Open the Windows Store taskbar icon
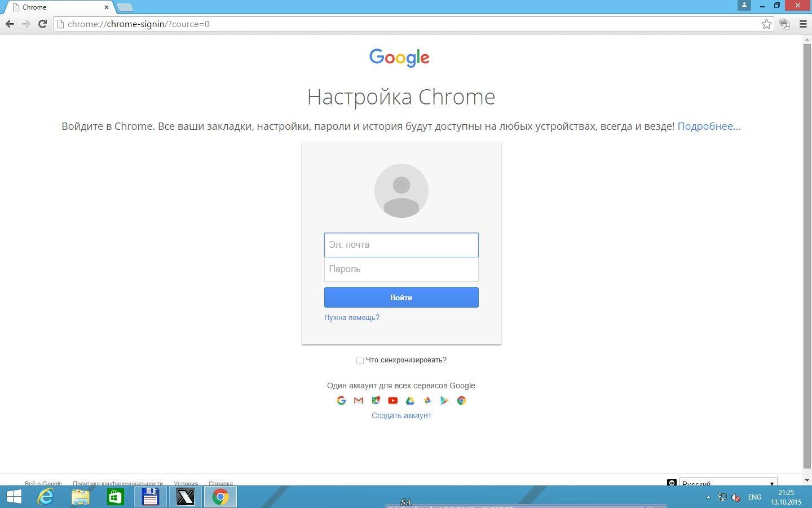 pos(116,497)
